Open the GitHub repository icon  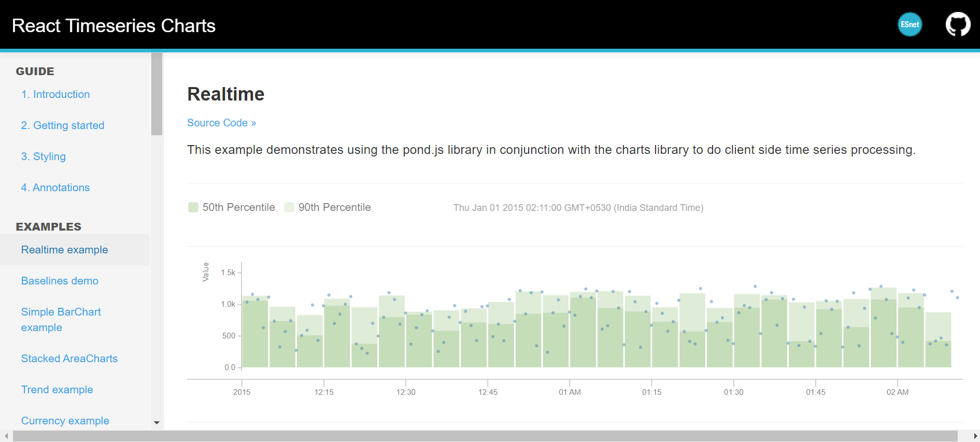pyautogui.click(x=957, y=24)
